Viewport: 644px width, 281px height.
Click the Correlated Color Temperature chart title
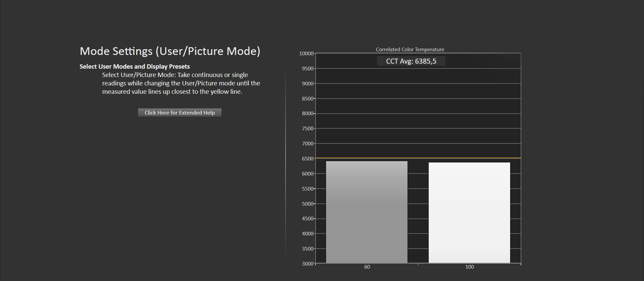[410, 49]
